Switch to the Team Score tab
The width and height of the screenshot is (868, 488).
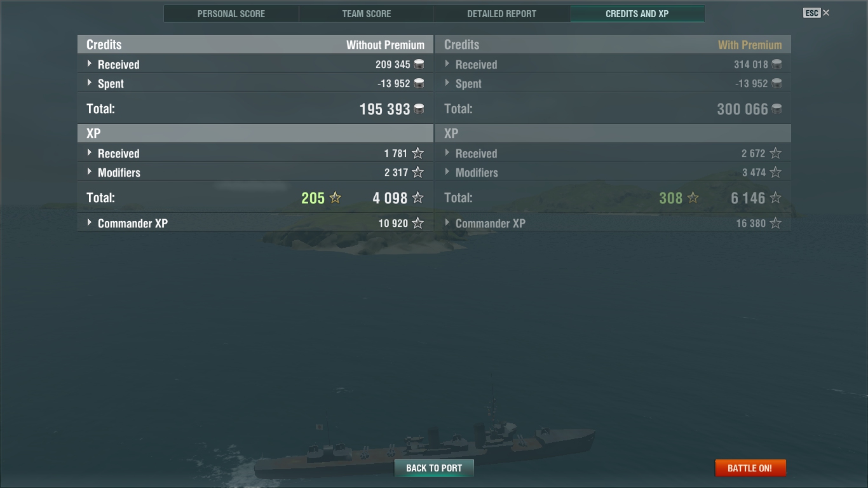point(367,13)
